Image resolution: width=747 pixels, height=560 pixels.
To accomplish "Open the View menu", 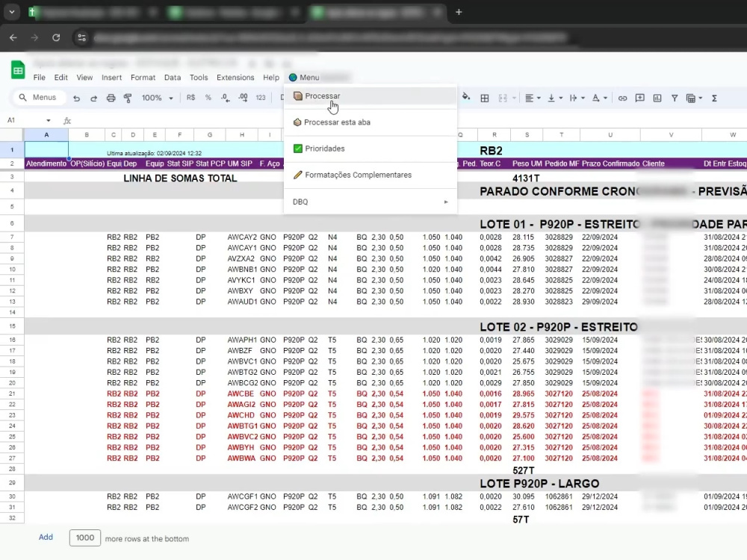I will tap(84, 77).
